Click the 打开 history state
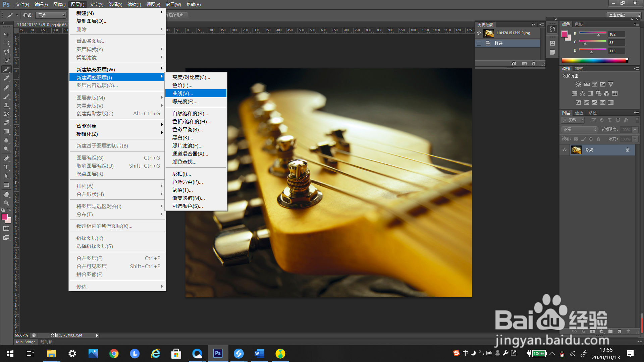 498,43
